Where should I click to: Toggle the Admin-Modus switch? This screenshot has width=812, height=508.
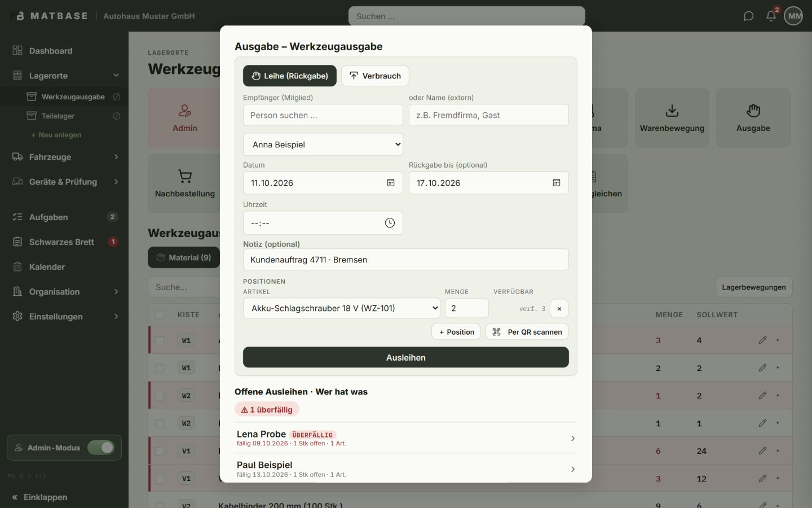pyautogui.click(x=101, y=448)
